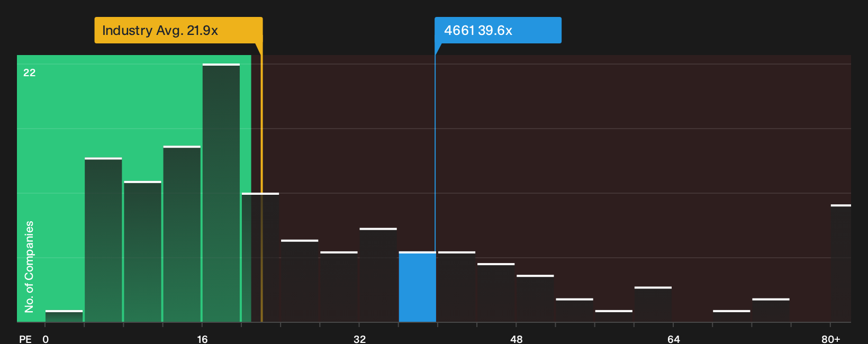Screen dimensions: 868x344
Task: Click the x-axis tick label 64
Action: coord(673,339)
